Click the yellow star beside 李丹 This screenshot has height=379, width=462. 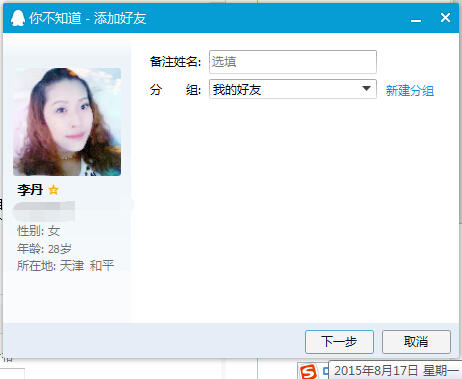click(x=53, y=190)
